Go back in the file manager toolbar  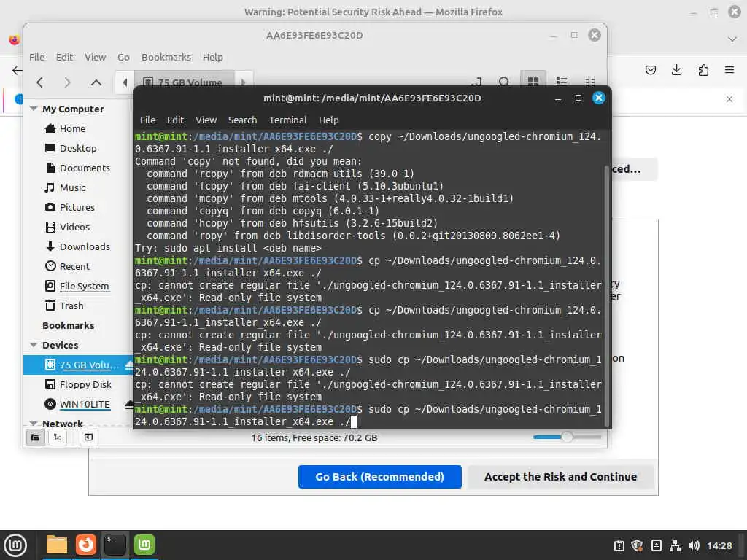pyautogui.click(x=40, y=82)
